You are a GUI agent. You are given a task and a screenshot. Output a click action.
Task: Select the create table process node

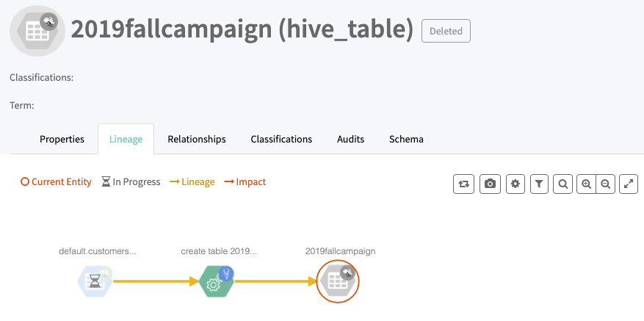coord(217,281)
